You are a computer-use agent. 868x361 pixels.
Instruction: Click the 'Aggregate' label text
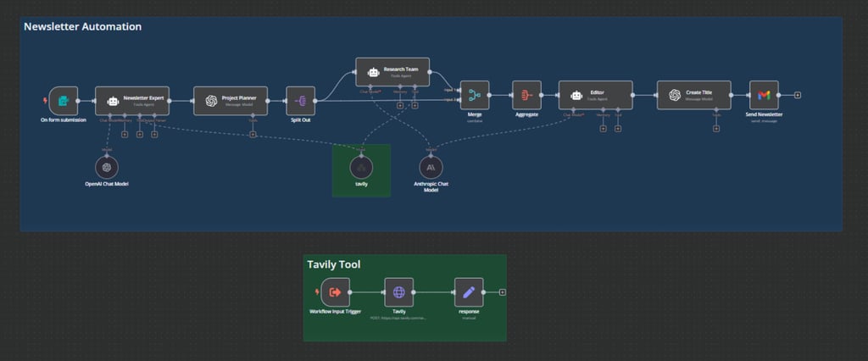pyautogui.click(x=526, y=114)
